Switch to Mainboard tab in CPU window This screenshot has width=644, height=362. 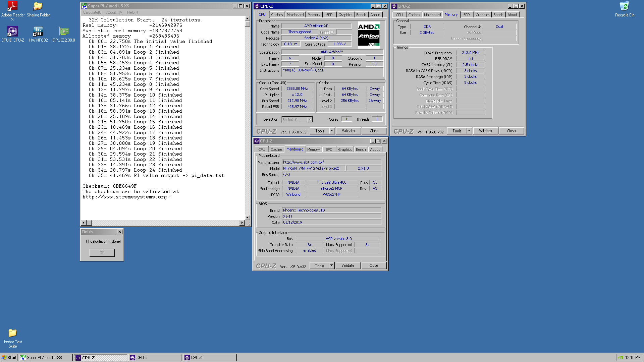click(x=295, y=15)
